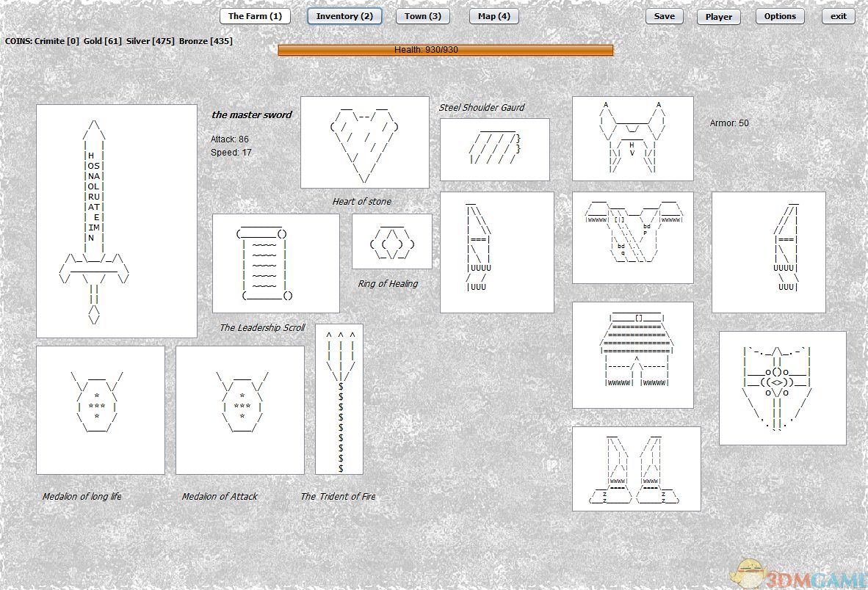The width and height of the screenshot is (868, 590).
Task: Select the chest plate armor piece
Action: [x=632, y=238]
